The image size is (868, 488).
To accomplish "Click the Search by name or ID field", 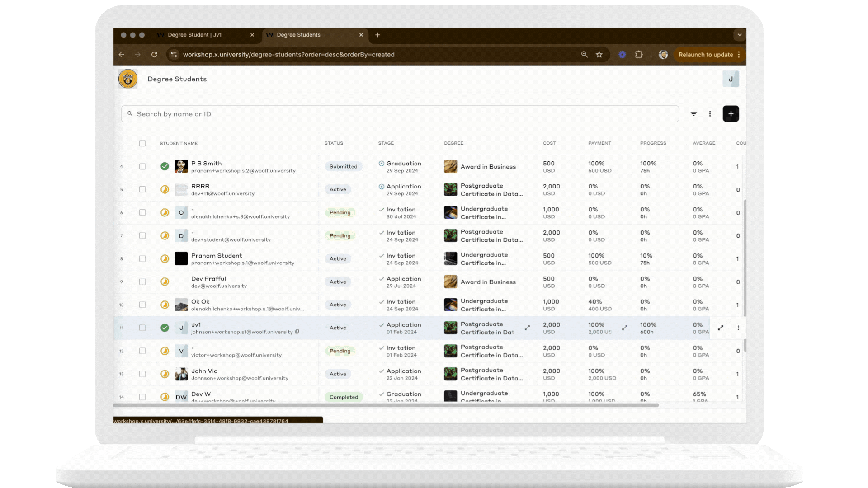I will click(x=398, y=114).
